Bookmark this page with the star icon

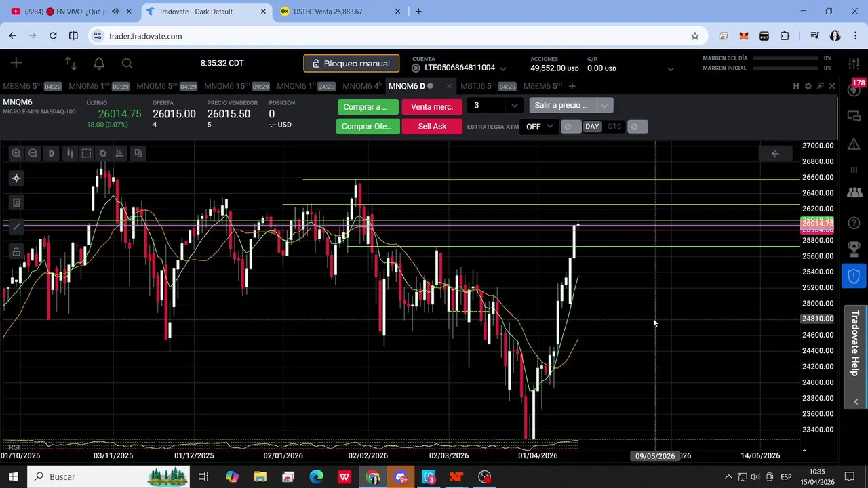[x=695, y=36]
